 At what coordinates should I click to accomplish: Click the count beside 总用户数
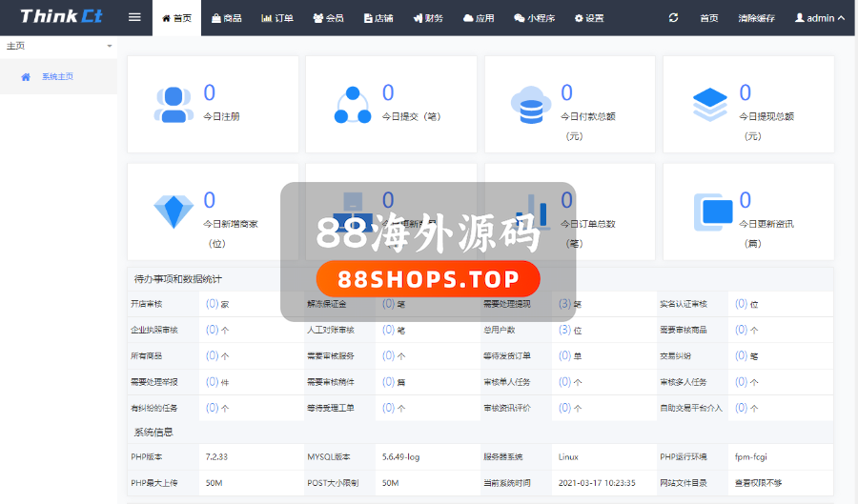(x=564, y=330)
